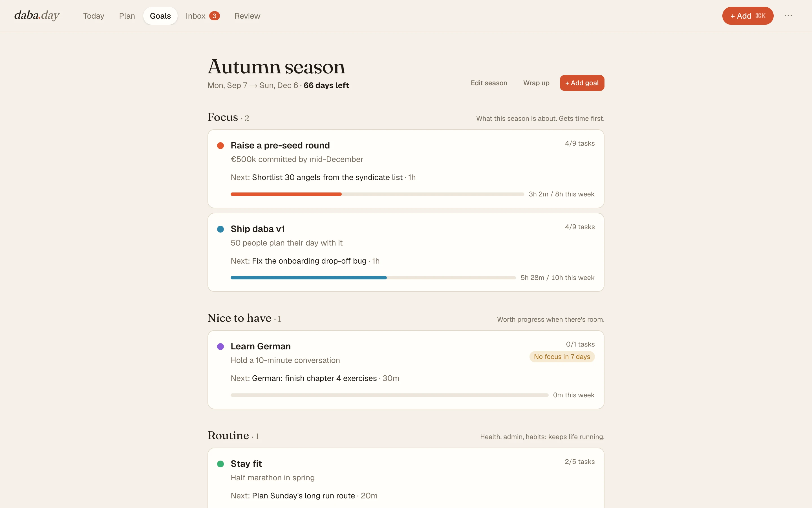The height and width of the screenshot is (508, 812).
Task: Switch to the Today tab
Action: click(94, 16)
